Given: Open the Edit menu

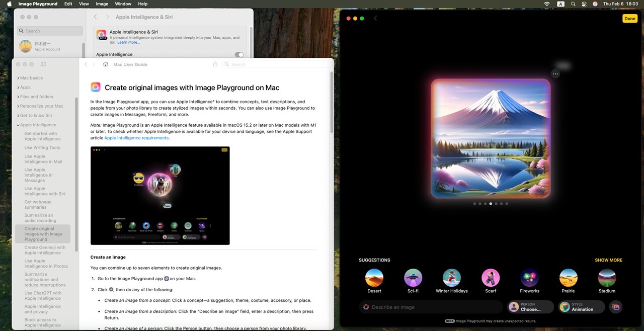Looking at the screenshot, I should (x=68, y=4).
